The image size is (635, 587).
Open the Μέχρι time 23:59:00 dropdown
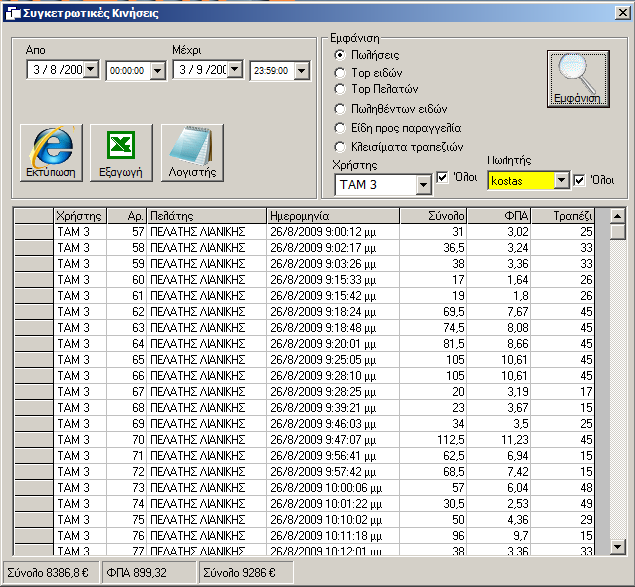[301, 71]
